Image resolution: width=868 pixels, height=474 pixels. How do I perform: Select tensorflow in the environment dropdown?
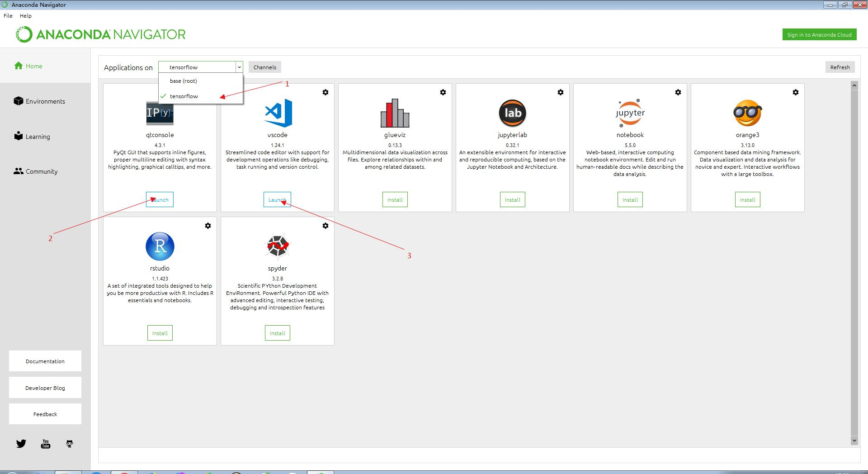click(x=184, y=96)
